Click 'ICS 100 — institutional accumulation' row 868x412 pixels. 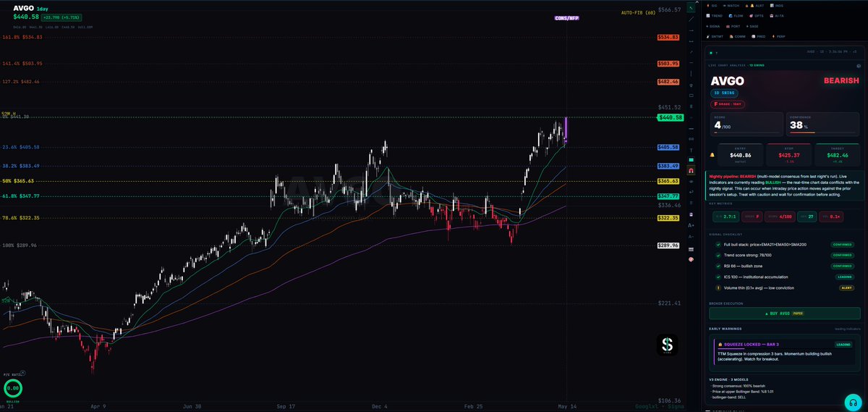[x=784, y=277]
